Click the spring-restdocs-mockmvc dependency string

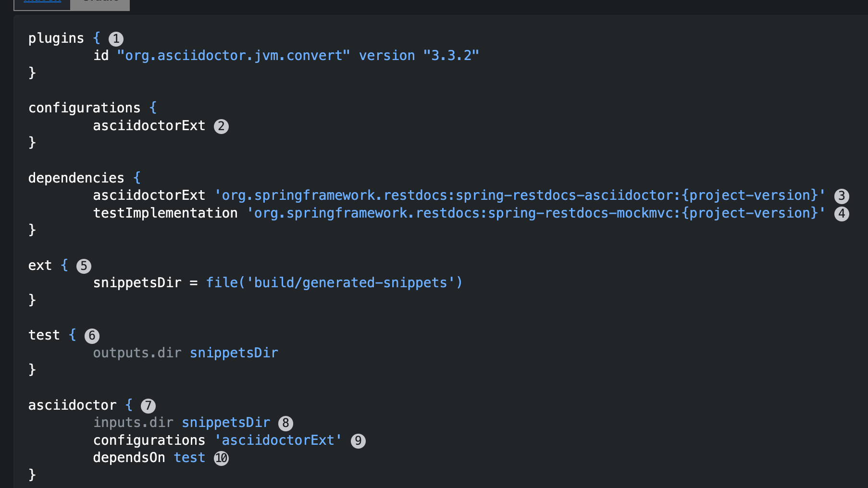tap(536, 213)
